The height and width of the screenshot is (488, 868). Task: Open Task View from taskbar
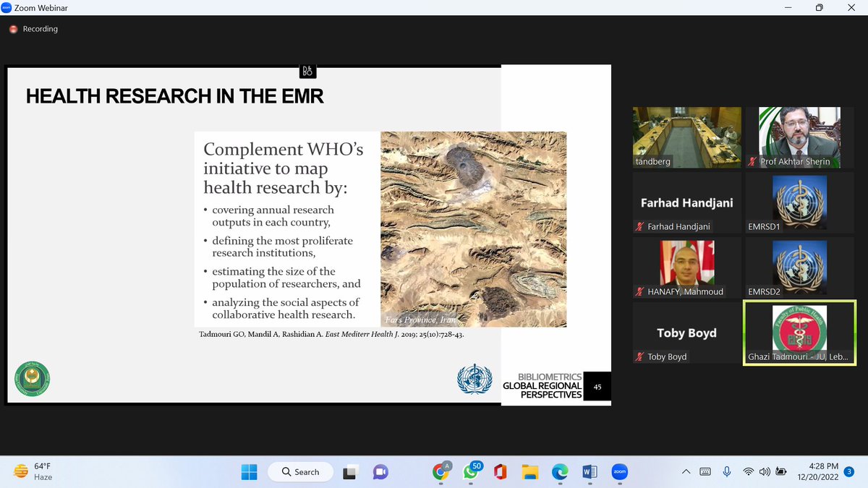pos(350,472)
